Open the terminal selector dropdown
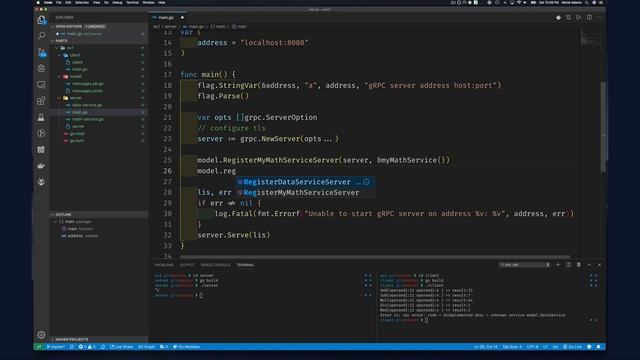The image size is (640, 360). 524,265
